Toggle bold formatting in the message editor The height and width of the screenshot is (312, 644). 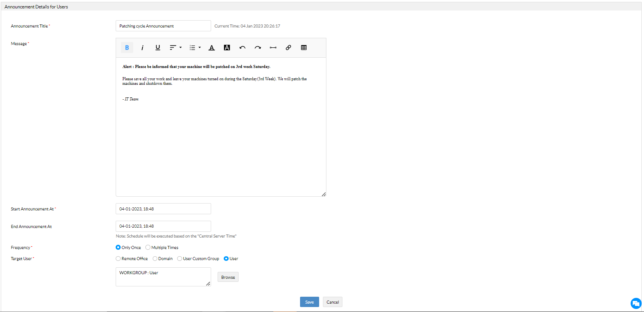127,48
